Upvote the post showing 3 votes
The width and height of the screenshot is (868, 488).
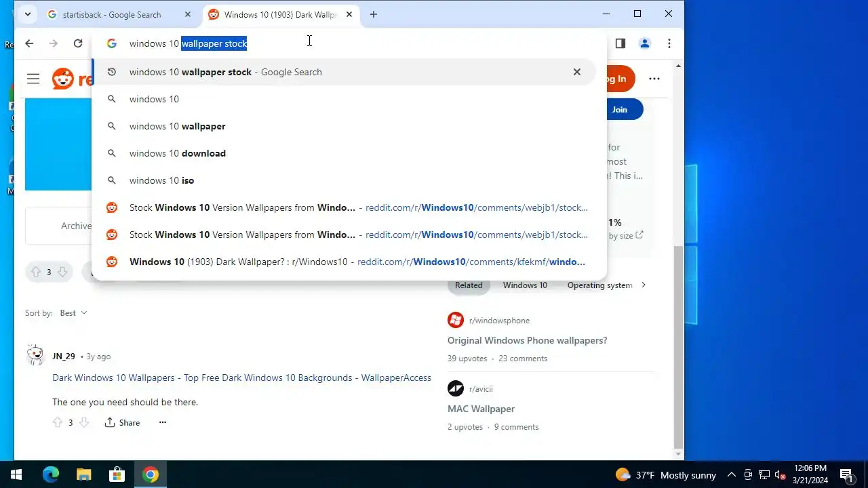(x=36, y=272)
